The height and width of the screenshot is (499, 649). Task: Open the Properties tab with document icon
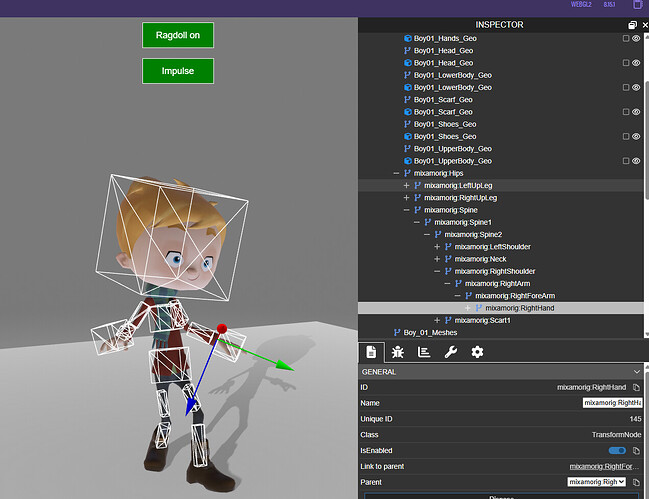(x=371, y=352)
